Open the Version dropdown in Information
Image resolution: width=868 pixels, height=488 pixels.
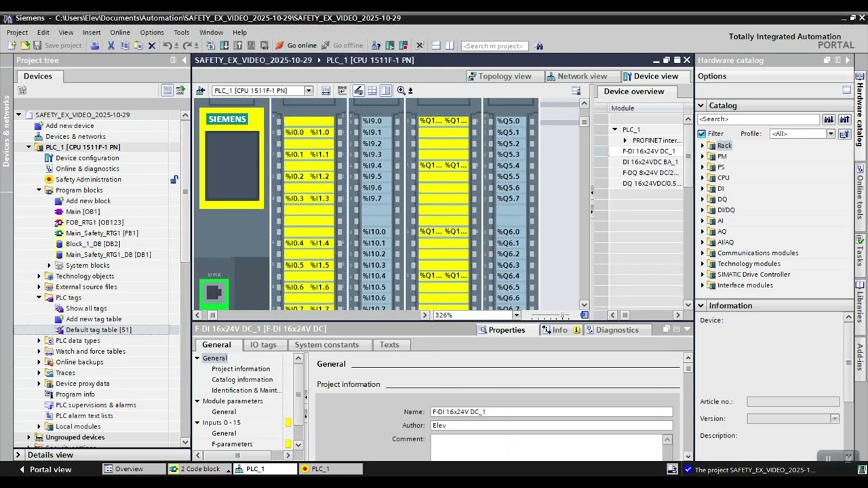click(x=835, y=419)
